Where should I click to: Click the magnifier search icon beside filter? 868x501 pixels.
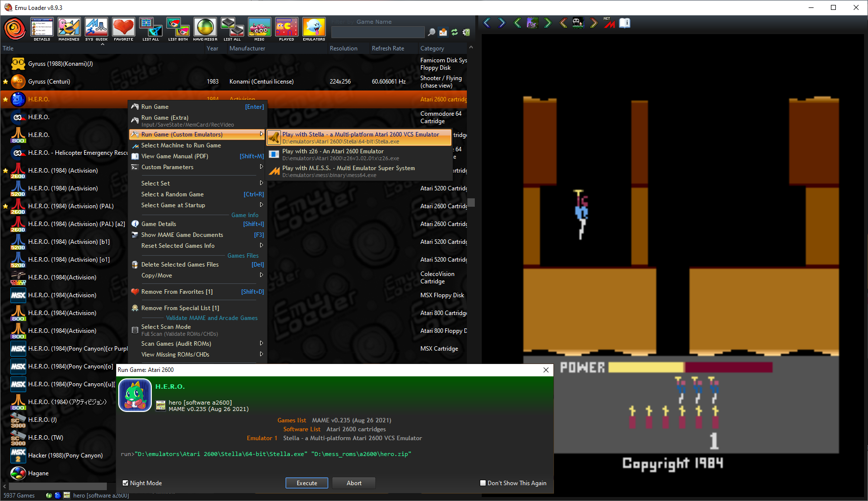[431, 32]
